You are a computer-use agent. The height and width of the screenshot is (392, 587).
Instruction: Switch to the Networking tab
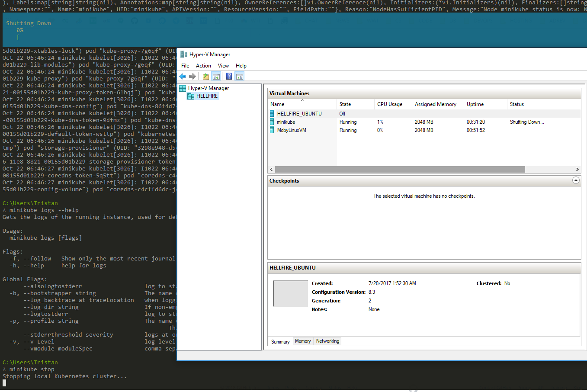pyautogui.click(x=328, y=341)
